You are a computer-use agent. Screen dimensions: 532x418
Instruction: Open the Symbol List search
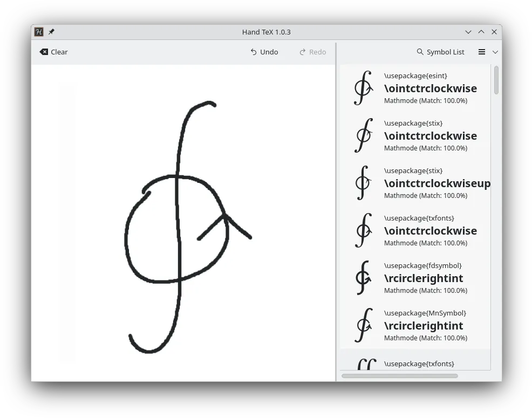pos(440,52)
